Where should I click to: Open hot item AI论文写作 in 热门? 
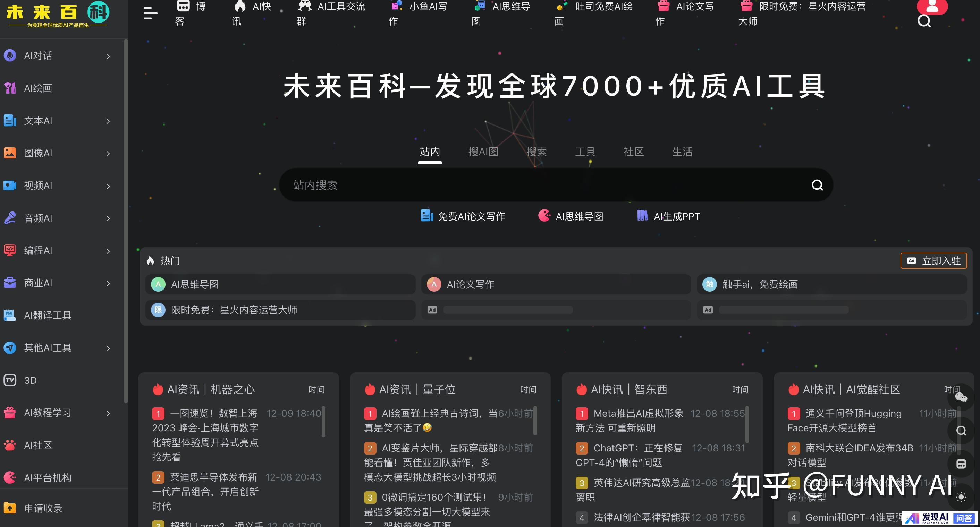pos(556,284)
